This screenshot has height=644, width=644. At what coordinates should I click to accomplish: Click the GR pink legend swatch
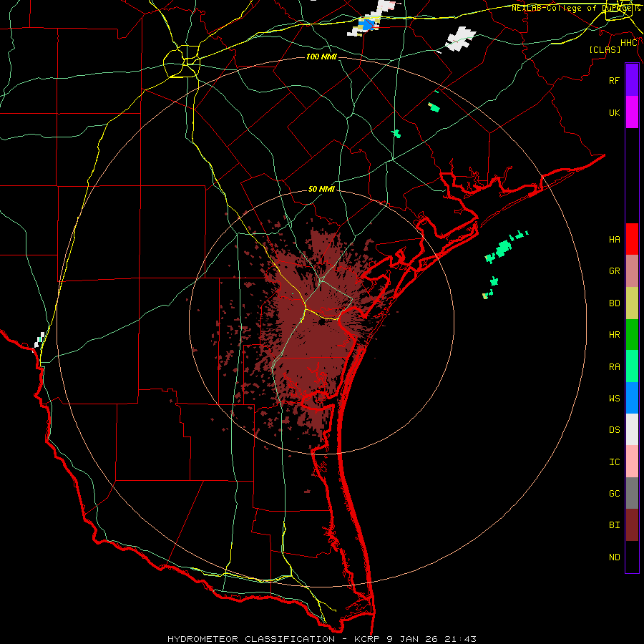(632, 271)
